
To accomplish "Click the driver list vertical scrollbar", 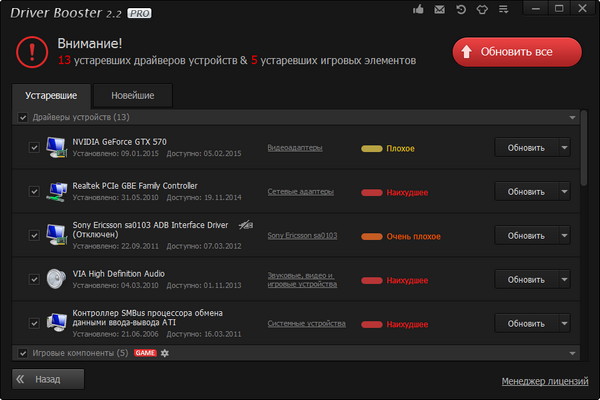I will coord(584,148).
